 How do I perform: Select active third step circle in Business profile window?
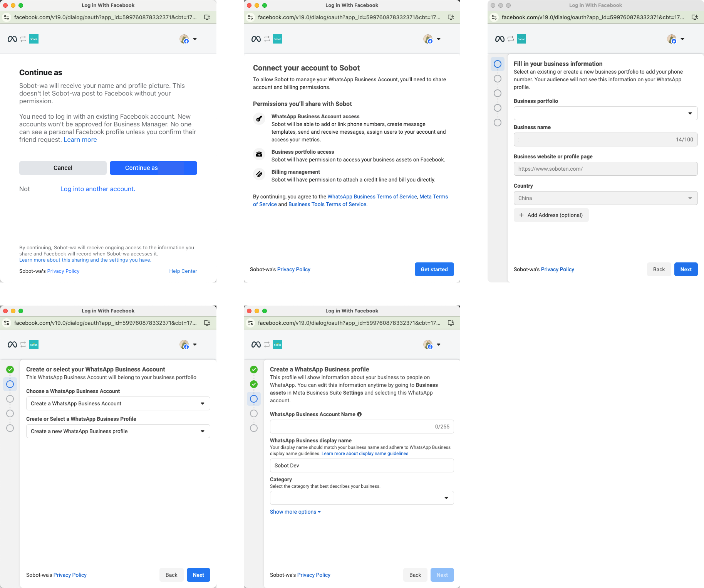pos(254,399)
